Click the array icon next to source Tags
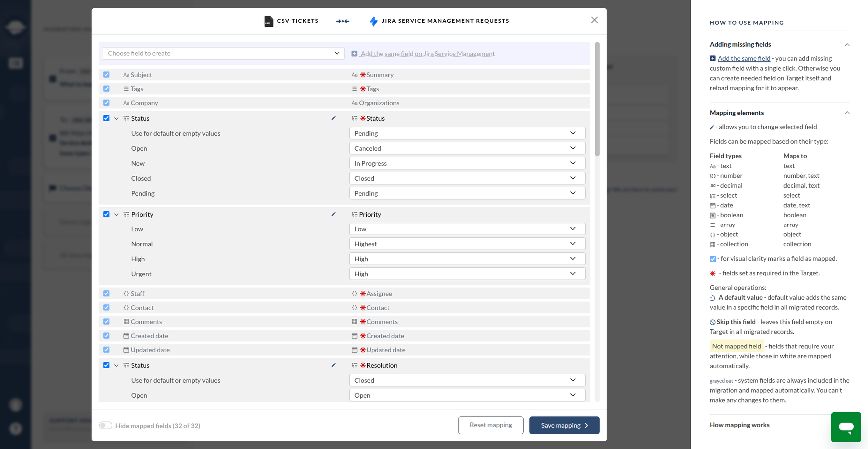Screen dimensions: 868x449 126,89
